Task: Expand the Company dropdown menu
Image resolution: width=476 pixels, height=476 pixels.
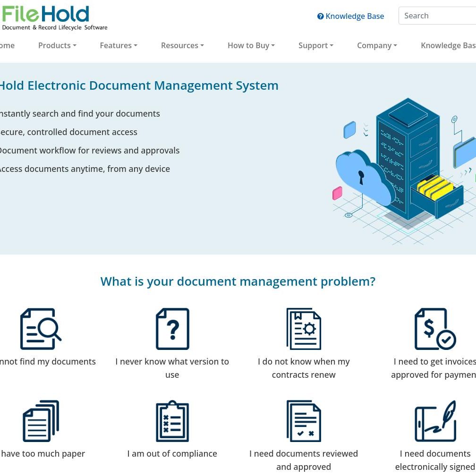Action: (x=377, y=45)
